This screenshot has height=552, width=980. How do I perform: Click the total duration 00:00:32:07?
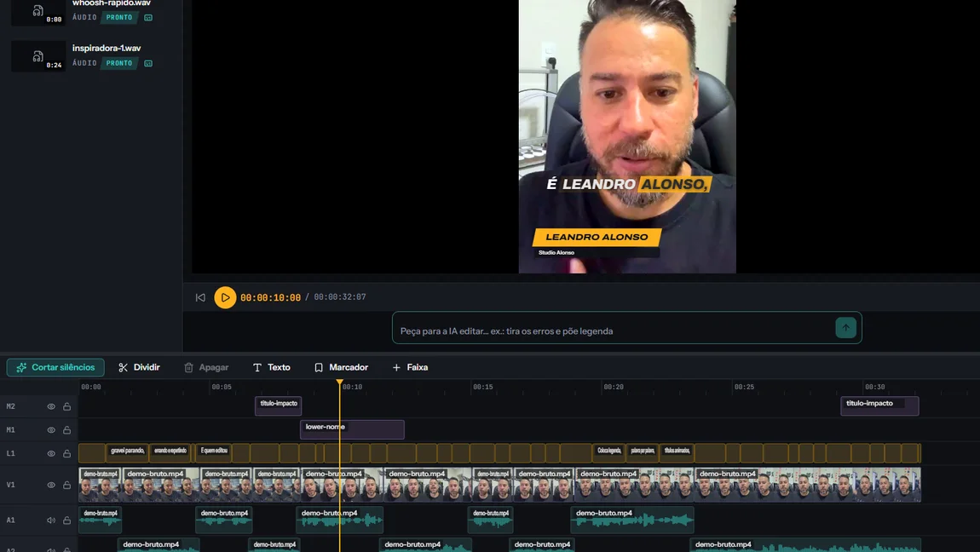click(340, 297)
